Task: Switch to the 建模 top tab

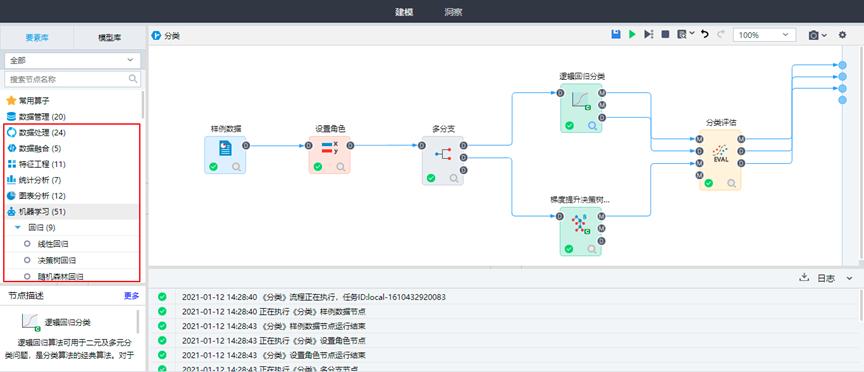Action: [404, 12]
